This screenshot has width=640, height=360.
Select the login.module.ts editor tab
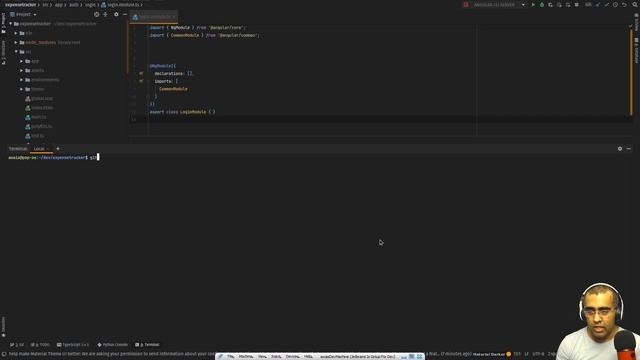154,17
